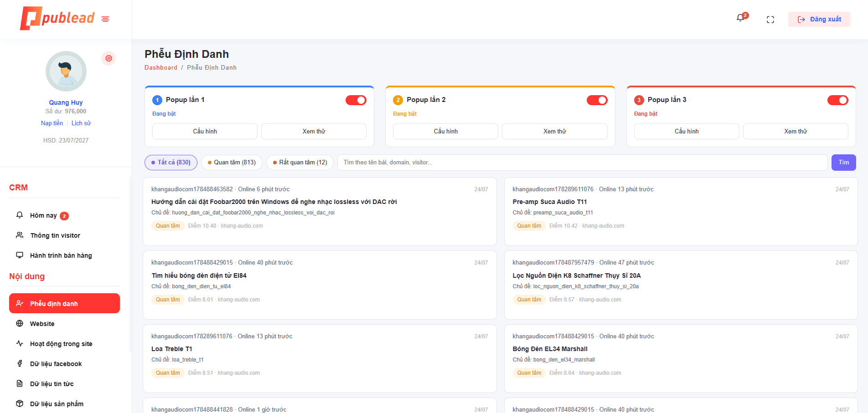
Task: Click Xem thử for Popup lần 1
Action: pyautogui.click(x=314, y=131)
